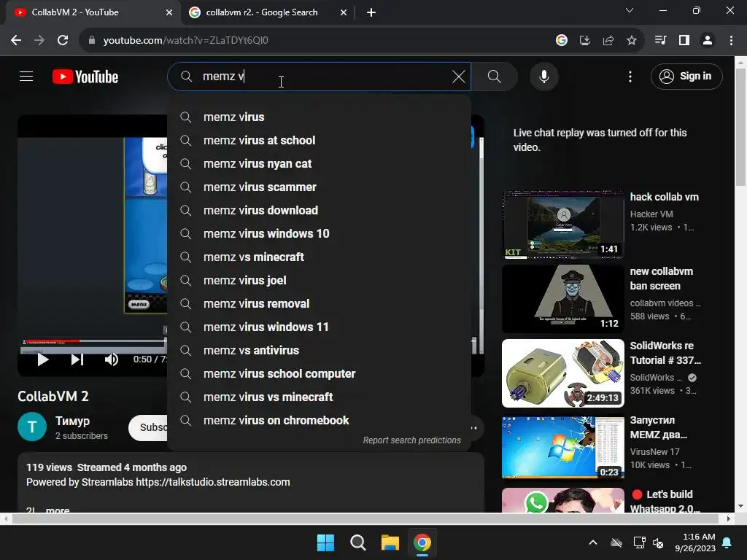The width and height of the screenshot is (747, 560).
Task: Click the Google account icon in address bar
Action: [561, 41]
